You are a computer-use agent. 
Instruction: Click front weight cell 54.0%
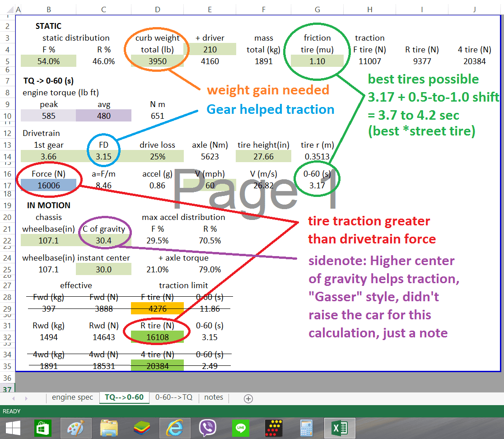pos(48,61)
